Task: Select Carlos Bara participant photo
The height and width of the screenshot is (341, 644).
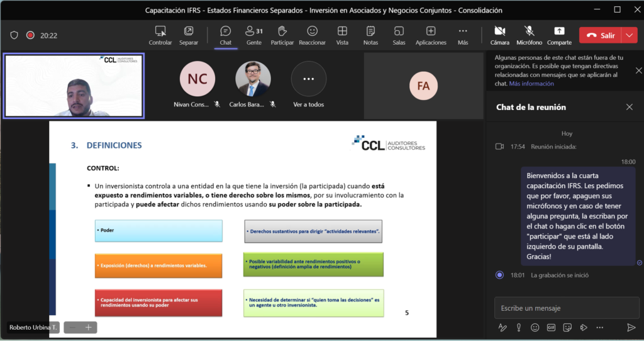Action: click(x=253, y=79)
